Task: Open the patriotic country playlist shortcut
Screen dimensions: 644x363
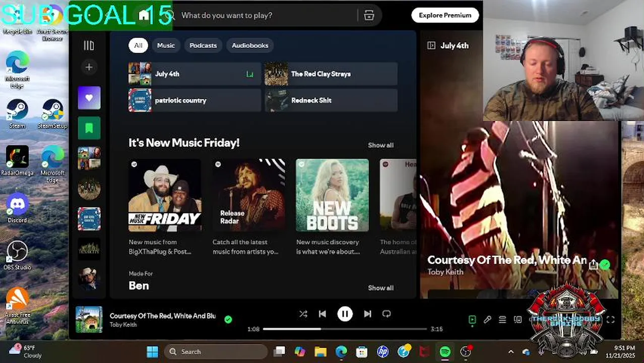Action: (x=195, y=100)
